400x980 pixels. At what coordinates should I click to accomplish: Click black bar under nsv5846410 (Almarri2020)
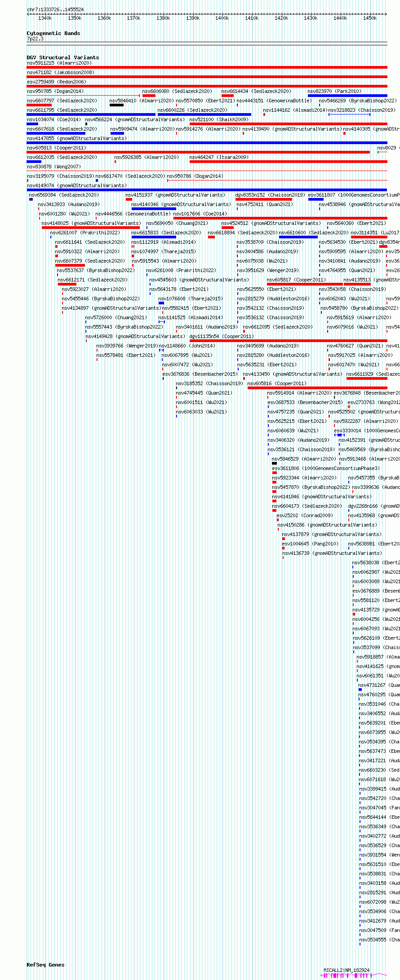tap(116, 105)
